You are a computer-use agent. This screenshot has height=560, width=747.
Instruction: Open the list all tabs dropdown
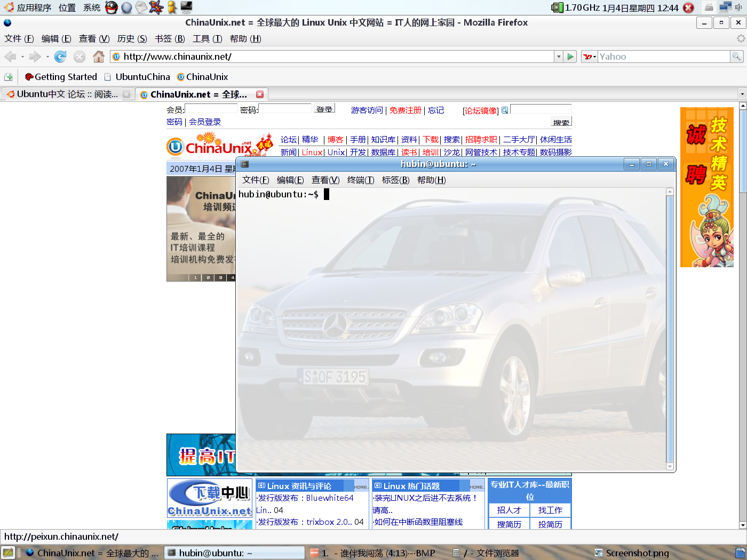click(742, 94)
